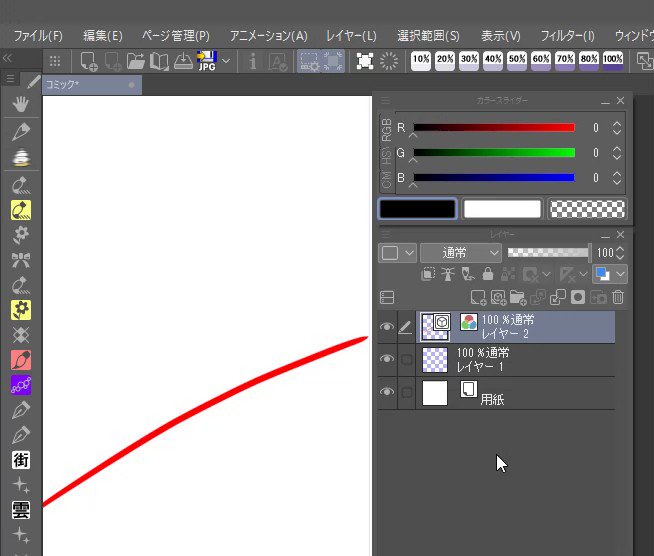Choose the purple chain pattern tool
Viewport: 654px width, 556px height.
coord(21,385)
